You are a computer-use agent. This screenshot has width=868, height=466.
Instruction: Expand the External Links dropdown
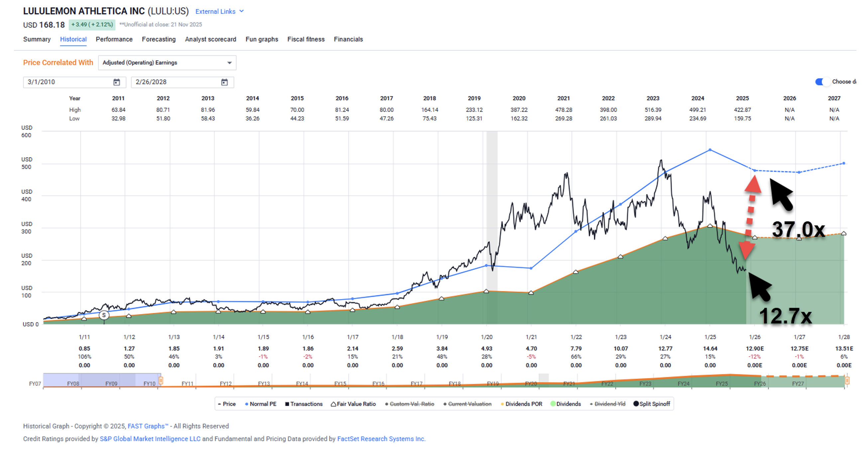215,11
